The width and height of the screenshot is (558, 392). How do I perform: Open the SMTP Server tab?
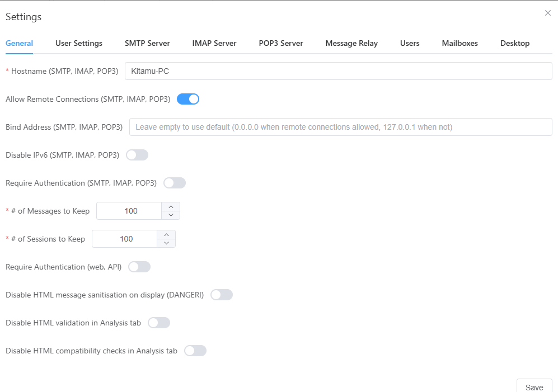147,44
